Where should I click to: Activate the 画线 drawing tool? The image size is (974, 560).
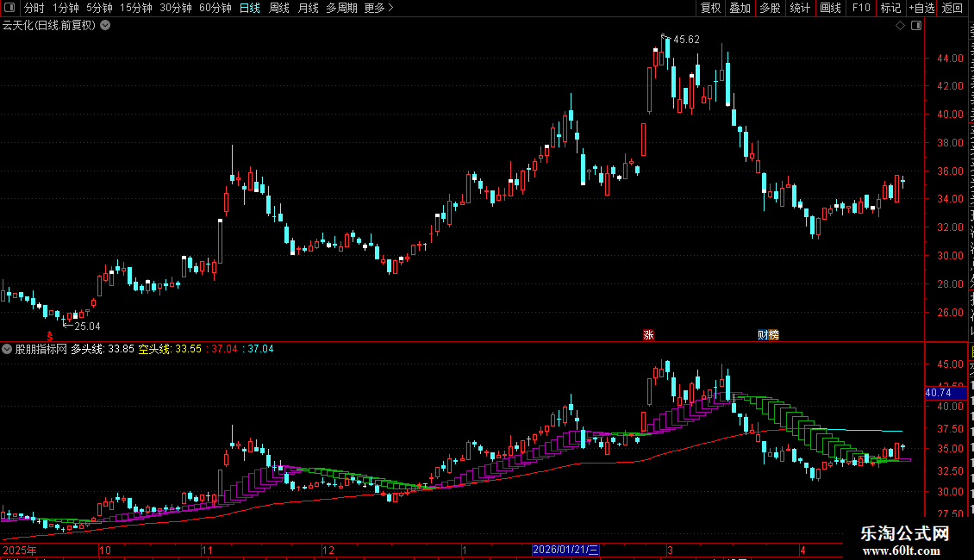point(830,8)
